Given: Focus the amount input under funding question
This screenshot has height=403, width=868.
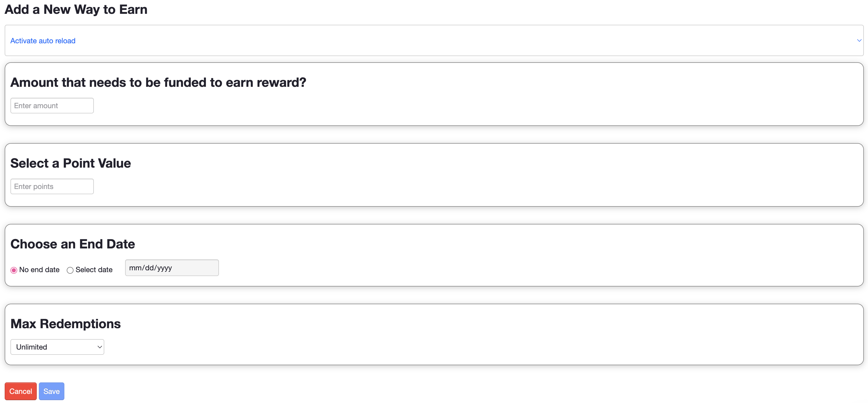Looking at the screenshot, I should coord(52,106).
